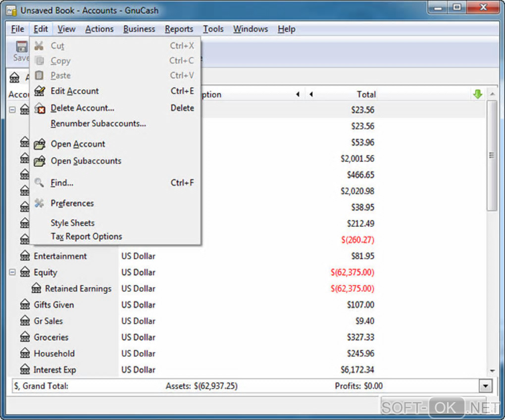Select the Groceries account row
The width and height of the screenshot is (505, 420).
[247, 337]
